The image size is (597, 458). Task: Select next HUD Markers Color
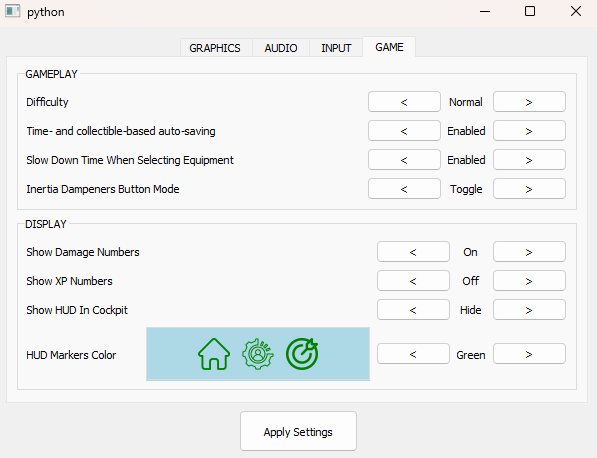pos(529,354)
